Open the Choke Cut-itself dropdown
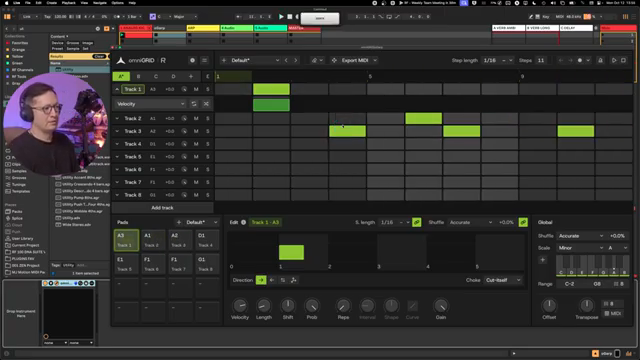 (503, 280)
